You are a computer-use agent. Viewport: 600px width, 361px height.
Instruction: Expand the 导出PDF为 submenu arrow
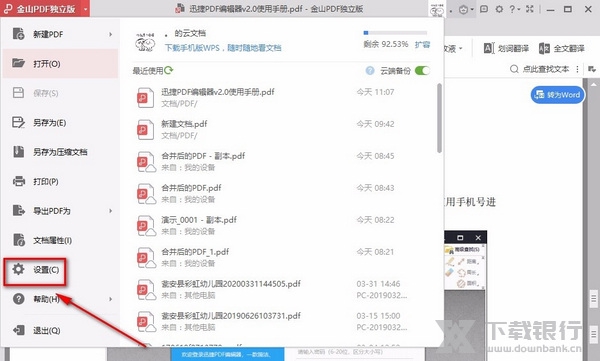tap(111, 211)
